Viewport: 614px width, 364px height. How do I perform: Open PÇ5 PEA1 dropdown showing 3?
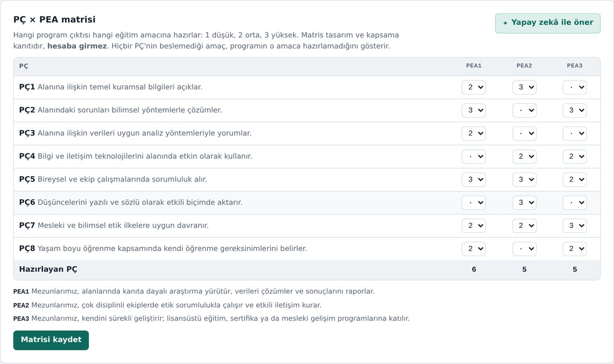474,179
